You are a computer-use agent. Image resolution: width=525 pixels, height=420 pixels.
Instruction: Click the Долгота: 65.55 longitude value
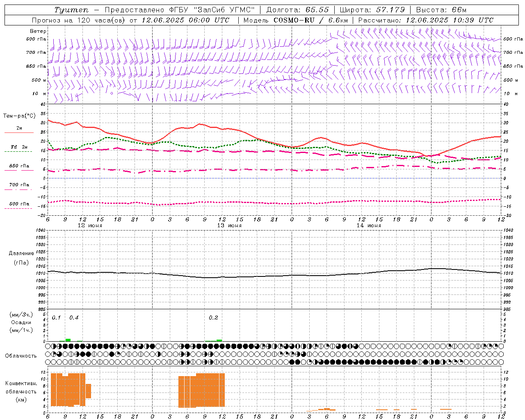point(298,10)
